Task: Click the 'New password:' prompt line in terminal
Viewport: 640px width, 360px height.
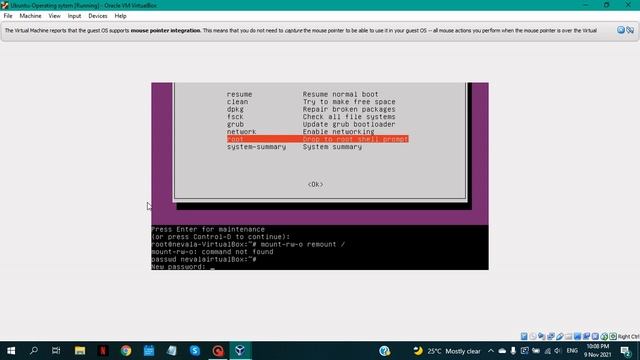Action: point(178,267)
